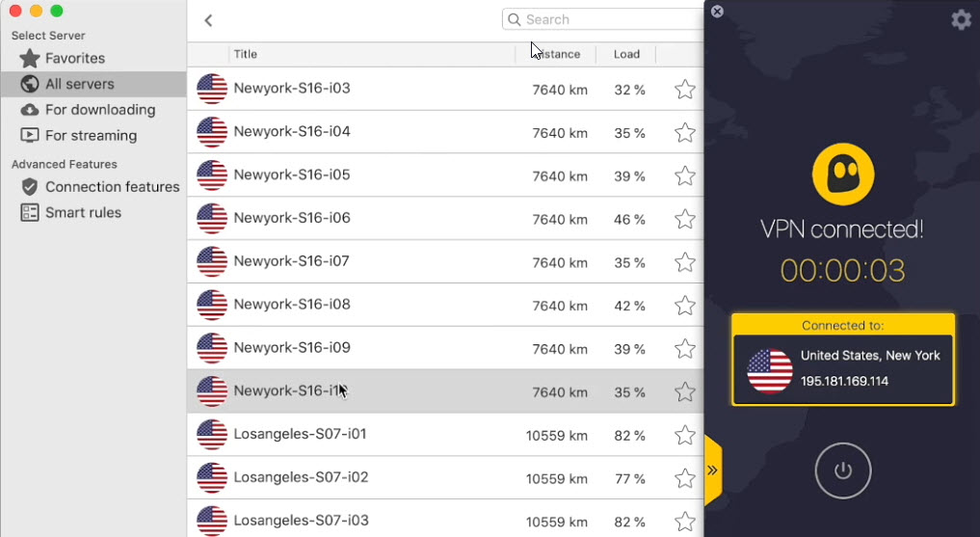Select server Newyork-S16-i09
Screen dimensions: 980x537
pyautogui.click(x=445, y=348)
